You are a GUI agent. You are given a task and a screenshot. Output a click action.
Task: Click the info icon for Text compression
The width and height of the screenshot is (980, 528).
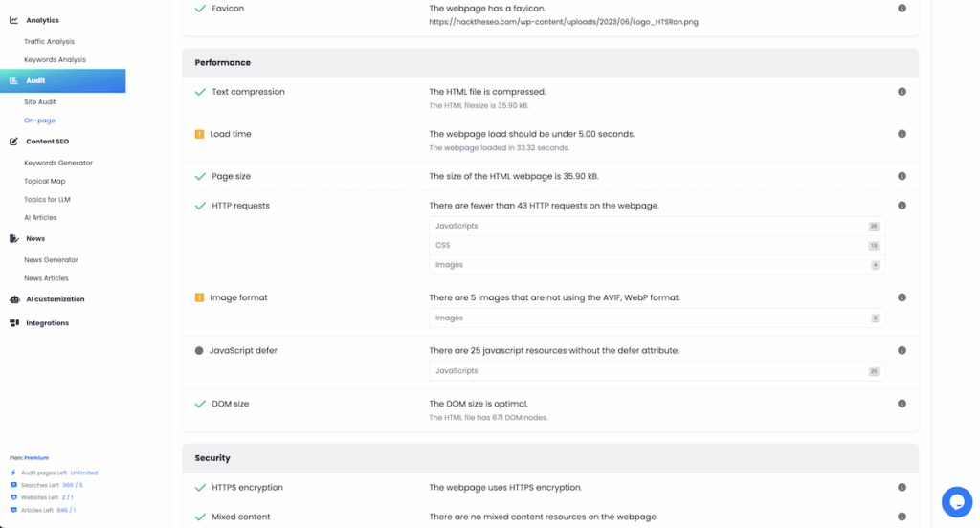[902, 91]
